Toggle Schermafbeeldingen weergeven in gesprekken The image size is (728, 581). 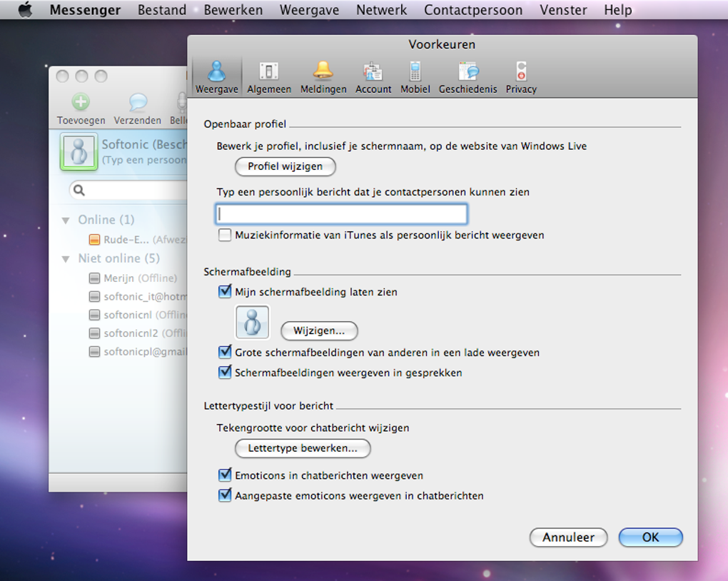tap(225, 372)
